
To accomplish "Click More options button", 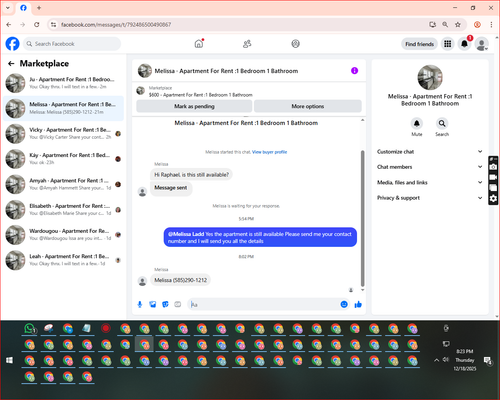I will [x=308, y=106].
